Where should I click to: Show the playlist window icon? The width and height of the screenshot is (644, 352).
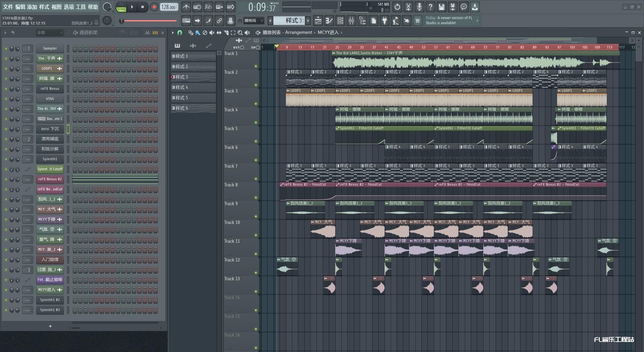click(x=318, y=21)
